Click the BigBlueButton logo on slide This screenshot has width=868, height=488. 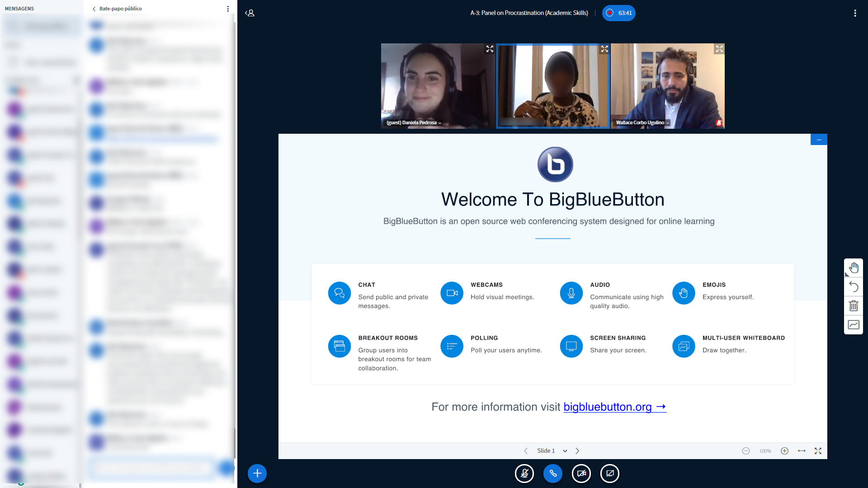pos(555,164)
